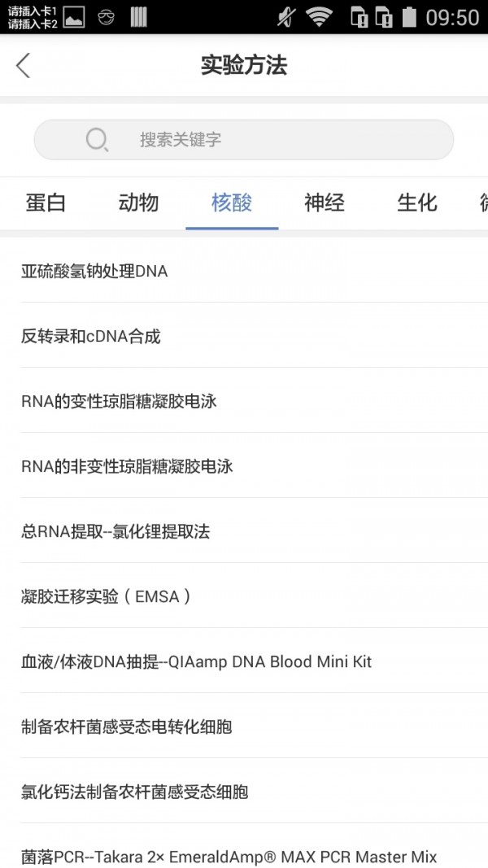
Task: Tap the battery status icon
Action: point(409,16)
